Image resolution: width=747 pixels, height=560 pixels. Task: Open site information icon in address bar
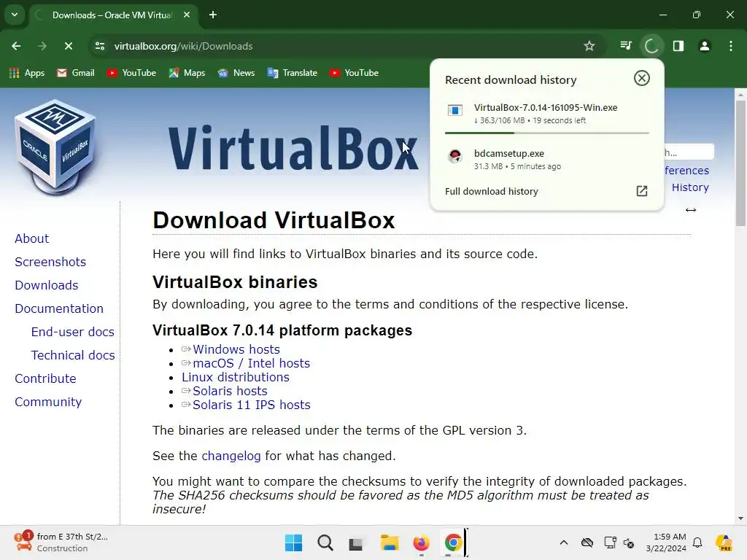(x=100, y=46)
